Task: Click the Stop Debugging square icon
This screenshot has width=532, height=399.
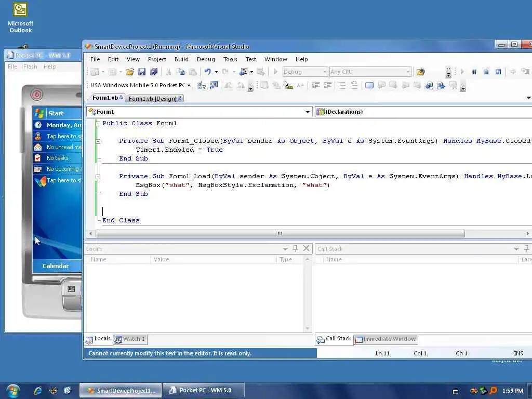Action: tap(486, 72)
